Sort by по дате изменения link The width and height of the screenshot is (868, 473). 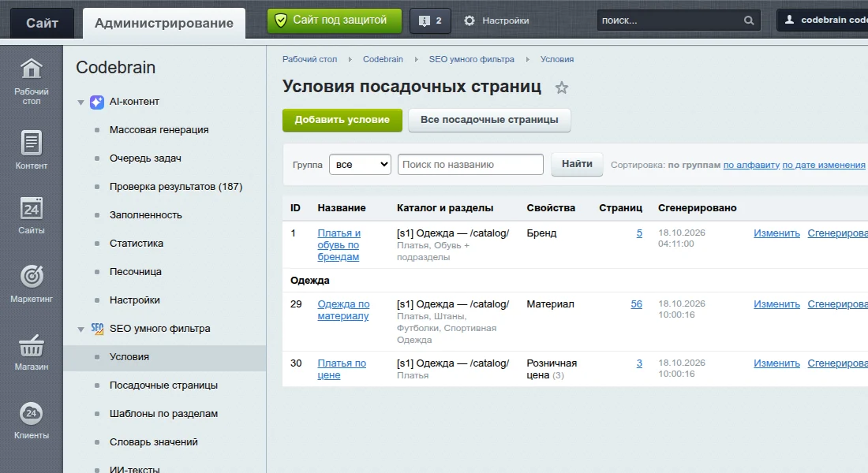(823, 165)
